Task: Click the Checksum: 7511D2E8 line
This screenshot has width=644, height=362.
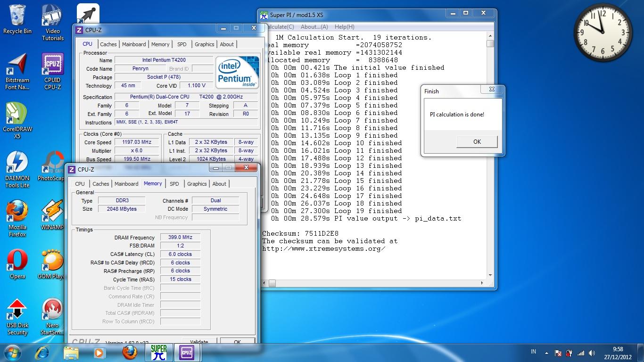Action: pyautogui.click(x=300, y=233)
